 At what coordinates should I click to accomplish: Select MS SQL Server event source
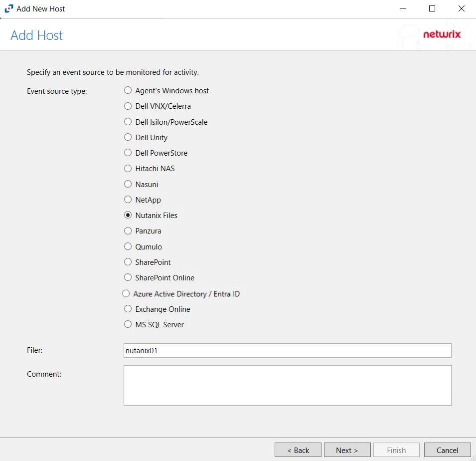(x=128, y=324)
